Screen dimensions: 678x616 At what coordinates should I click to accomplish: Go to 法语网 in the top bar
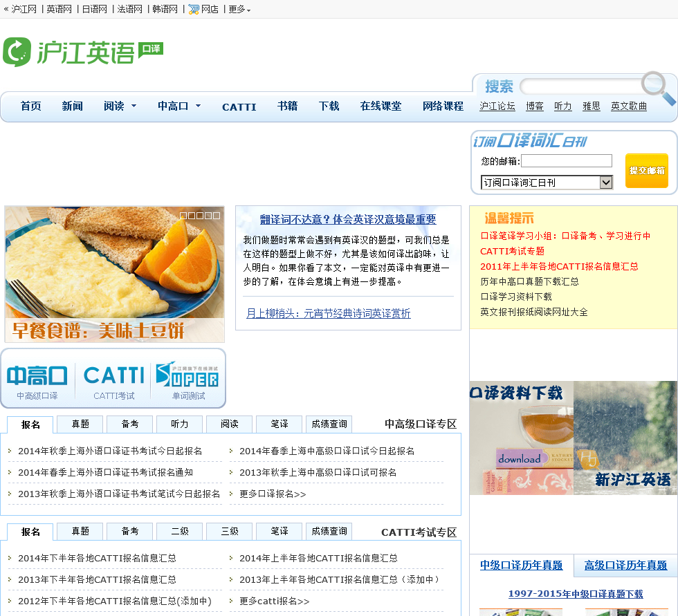[129, 9]
